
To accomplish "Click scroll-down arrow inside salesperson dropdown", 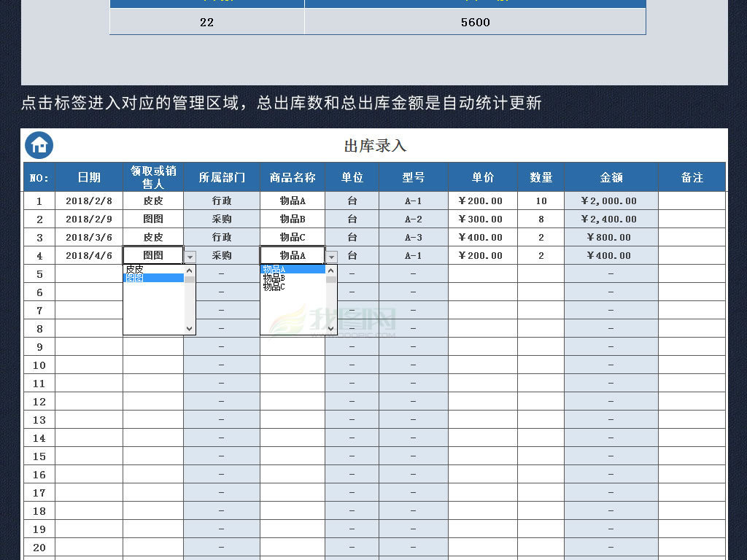I will [x=190, y=330].
